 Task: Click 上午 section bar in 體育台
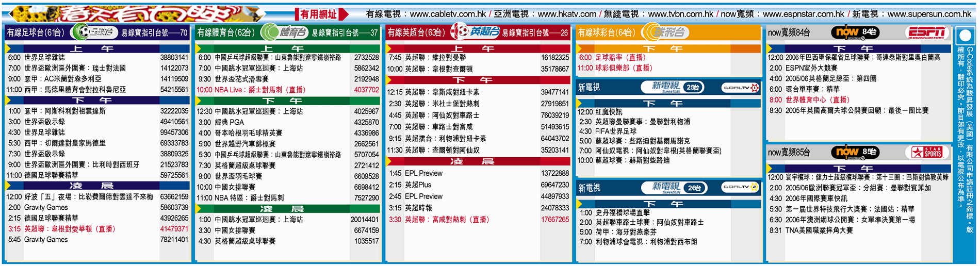[x=288, y=48]
